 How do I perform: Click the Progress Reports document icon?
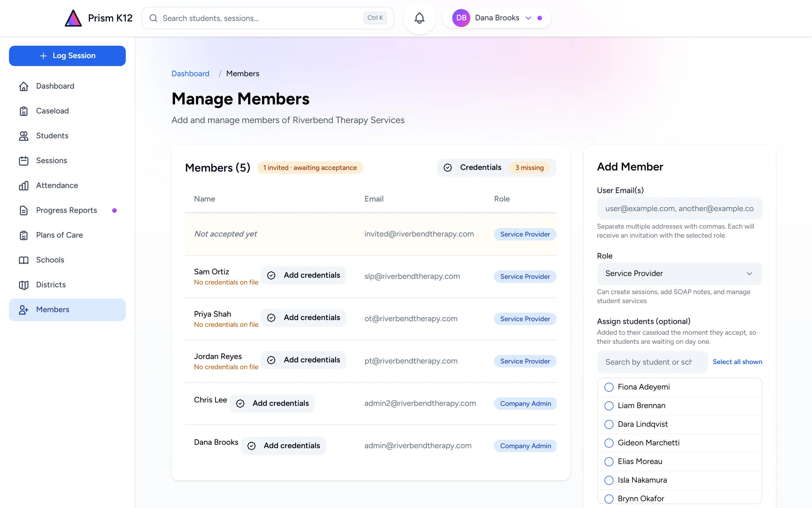24,210
